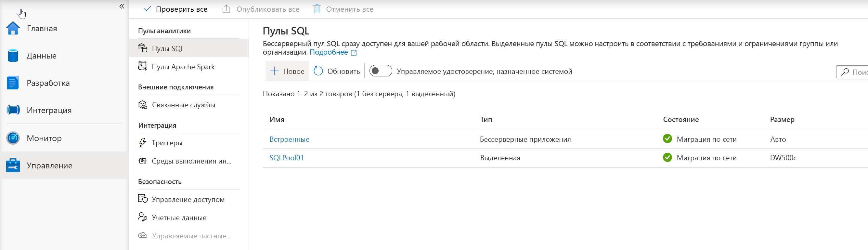
Task: Open the Данные database icon
Action: pyautogui.click(x=13, y=56)
